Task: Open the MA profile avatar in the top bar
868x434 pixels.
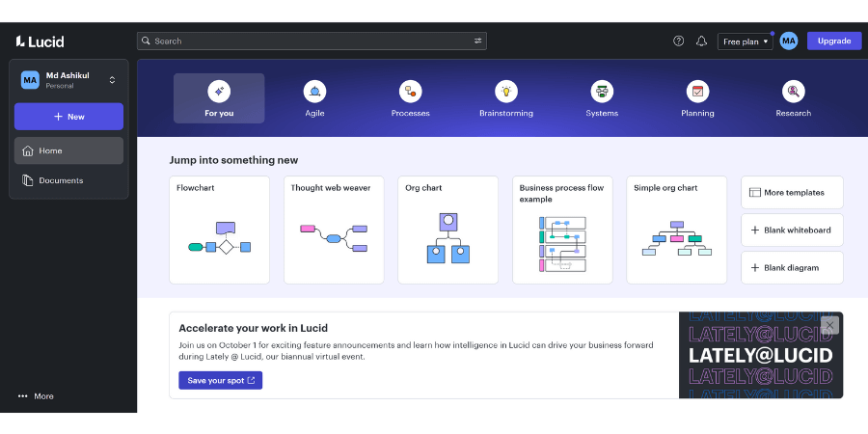Action: click(x=789, y=41)
